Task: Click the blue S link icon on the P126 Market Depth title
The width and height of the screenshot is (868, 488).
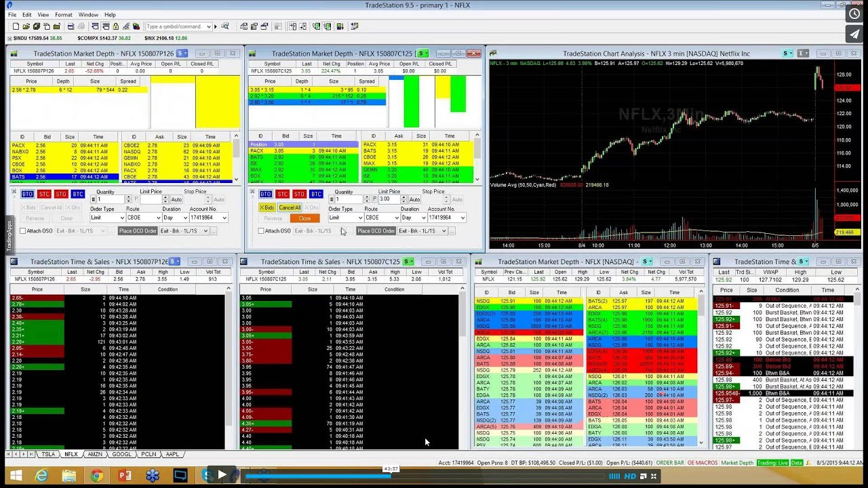Action: [x=182, y=53]
